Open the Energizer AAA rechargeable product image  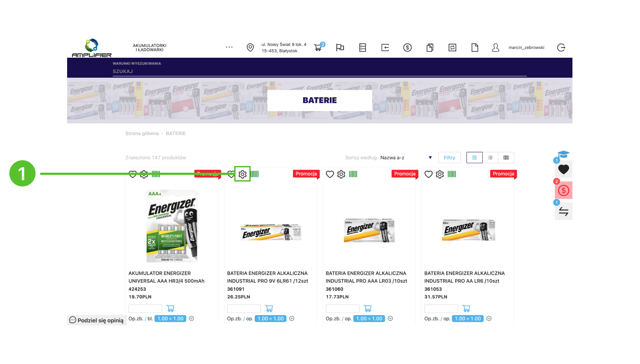(172, 226)
